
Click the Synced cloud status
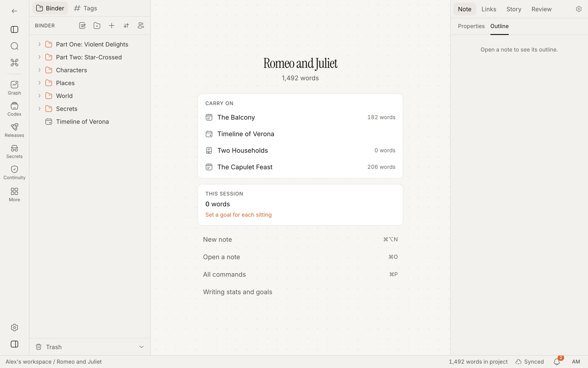pos(530,362)
